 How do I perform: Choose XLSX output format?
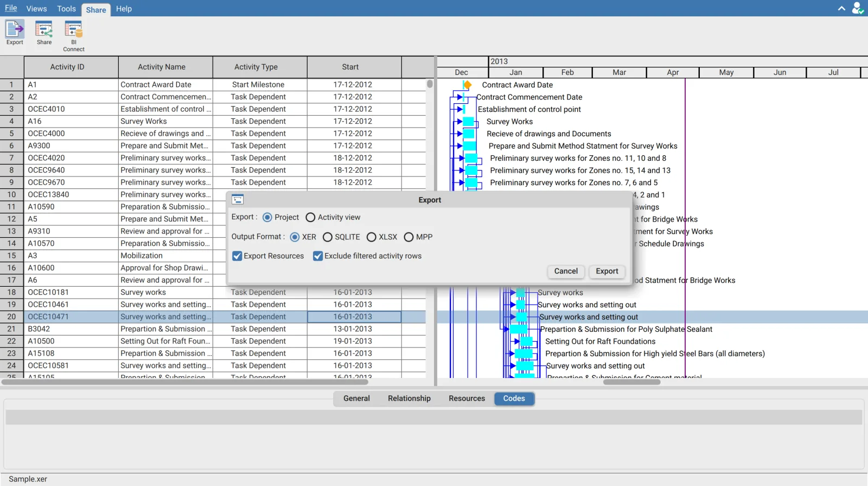[x=372, y=237]
